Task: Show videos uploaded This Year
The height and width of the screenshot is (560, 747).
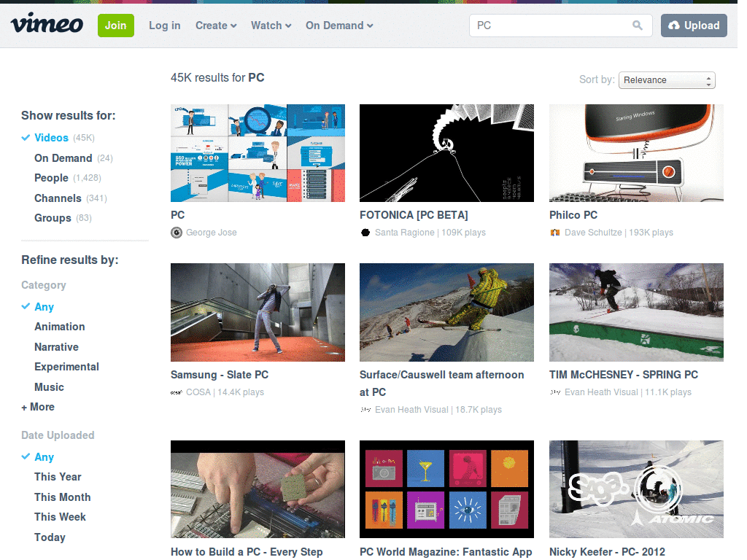Action: [x=58, y=477]
